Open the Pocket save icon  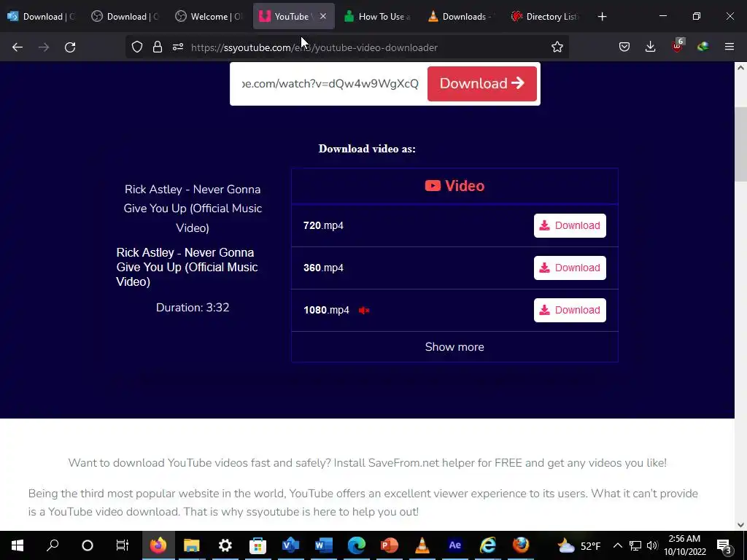coord(624,47)
